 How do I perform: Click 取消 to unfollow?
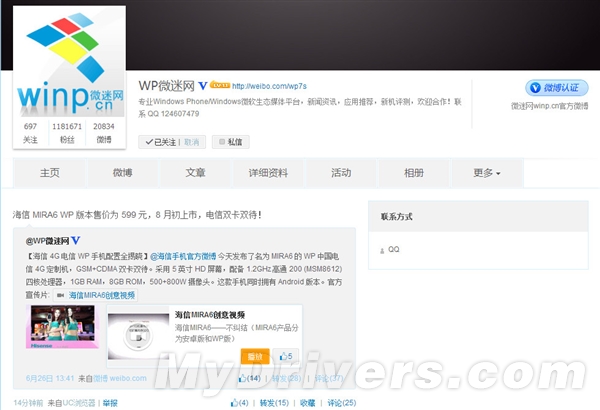point(192,142)
